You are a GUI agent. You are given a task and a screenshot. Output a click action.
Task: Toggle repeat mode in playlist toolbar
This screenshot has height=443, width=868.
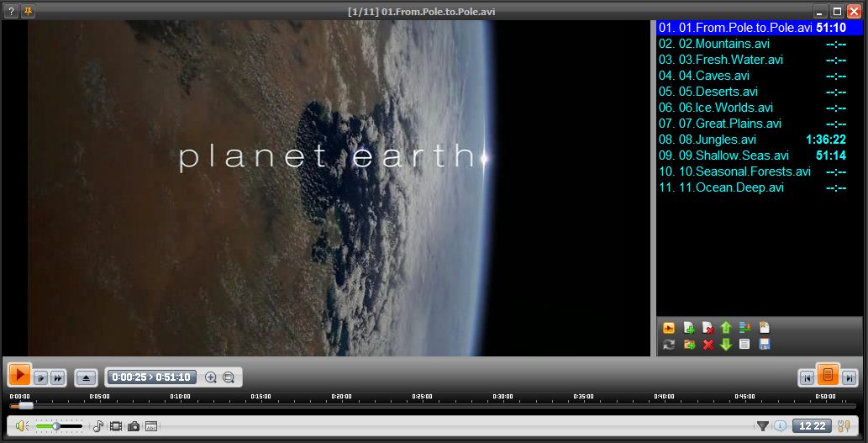[x=669, y=345]
